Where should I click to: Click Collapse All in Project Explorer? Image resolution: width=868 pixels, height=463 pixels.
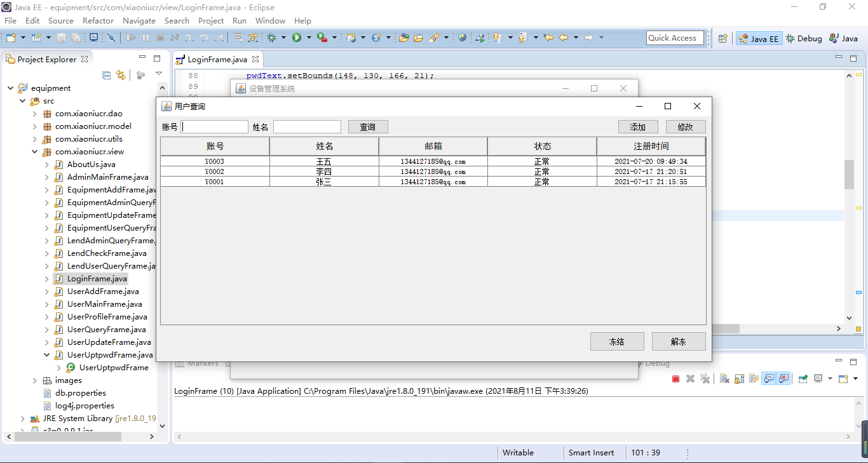(x=106, y=75)
